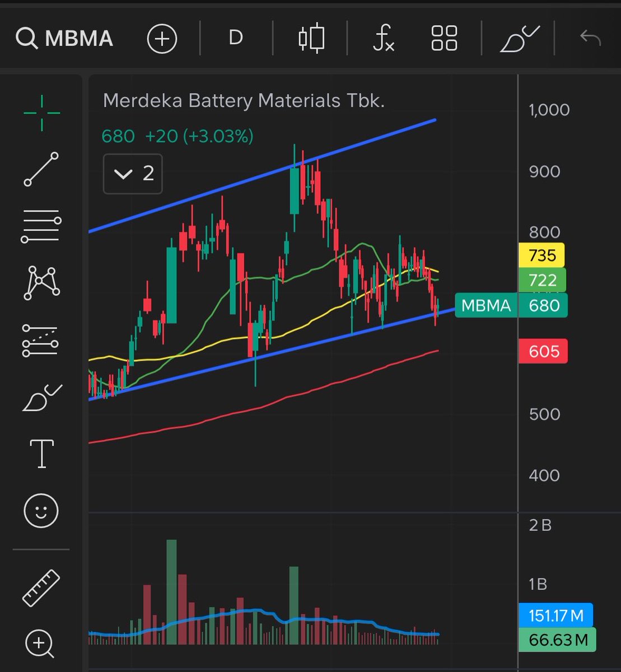The width and height of the screenshot is (621, 672).
Task: Expand the indicator list showing 2
Action: pyautogui.click(x=133, y=174)
